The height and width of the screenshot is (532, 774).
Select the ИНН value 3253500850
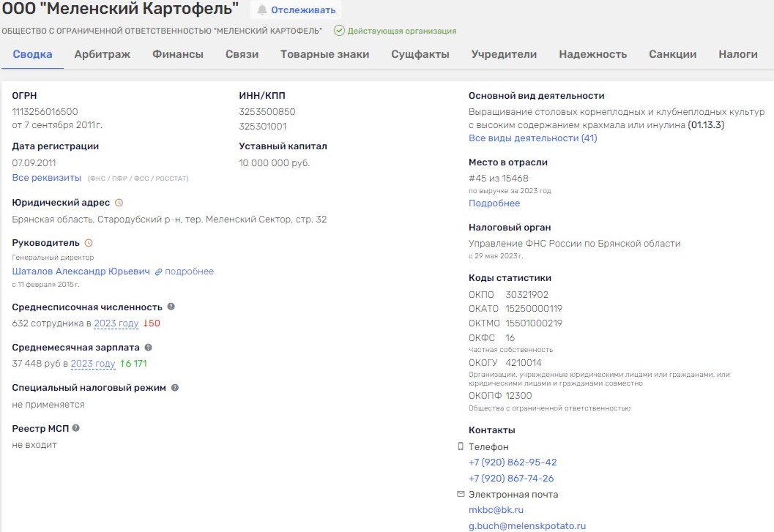(x=267, y=112)
